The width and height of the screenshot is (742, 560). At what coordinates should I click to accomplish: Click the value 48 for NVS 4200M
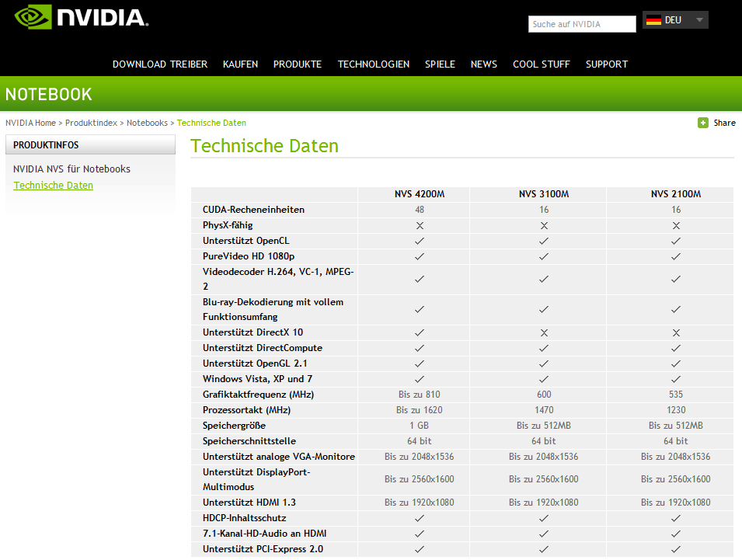[x=420, y=210]
